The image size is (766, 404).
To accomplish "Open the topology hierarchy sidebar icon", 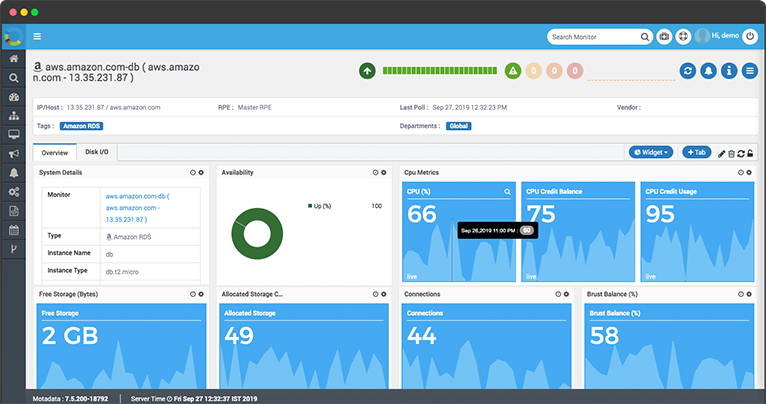I will (x=14, y=116).
